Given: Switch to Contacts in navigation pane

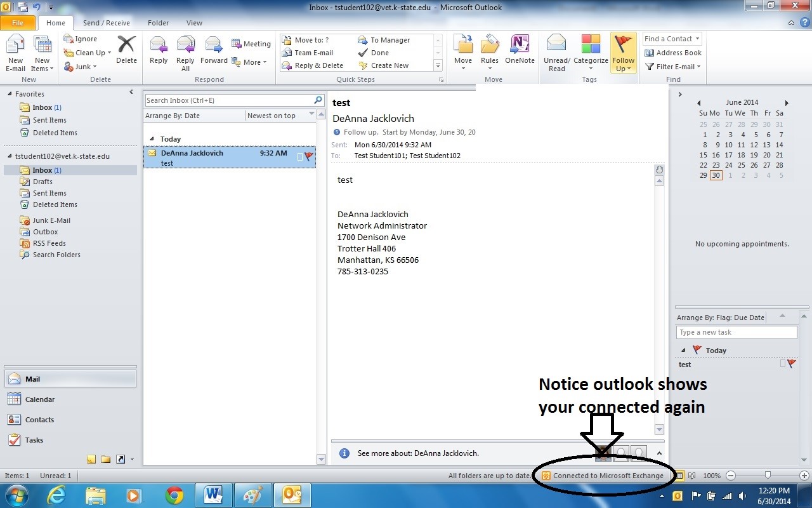Looking at the screenshot, I should tap(39, 420).
